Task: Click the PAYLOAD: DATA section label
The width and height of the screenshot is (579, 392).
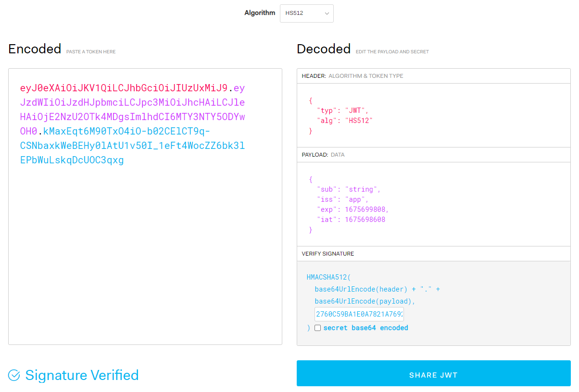Action: pos(323,155)
